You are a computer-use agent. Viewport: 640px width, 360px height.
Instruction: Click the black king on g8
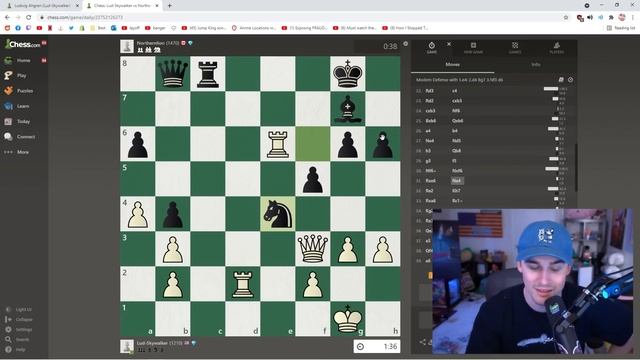(x=348, y=74)
